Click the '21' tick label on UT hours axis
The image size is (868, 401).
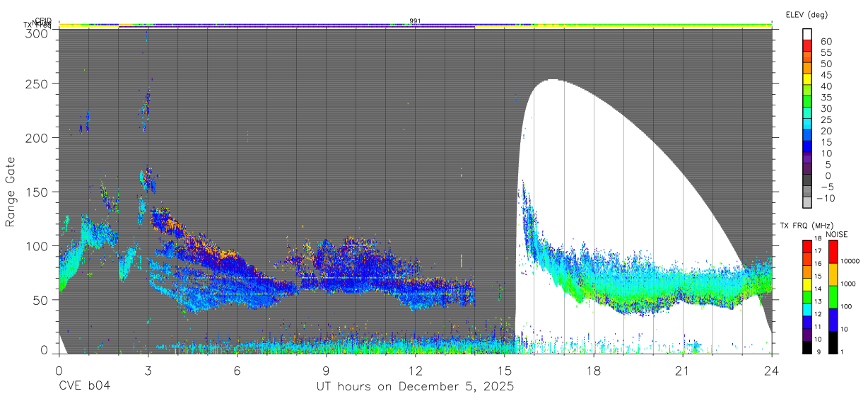[682, 370]
